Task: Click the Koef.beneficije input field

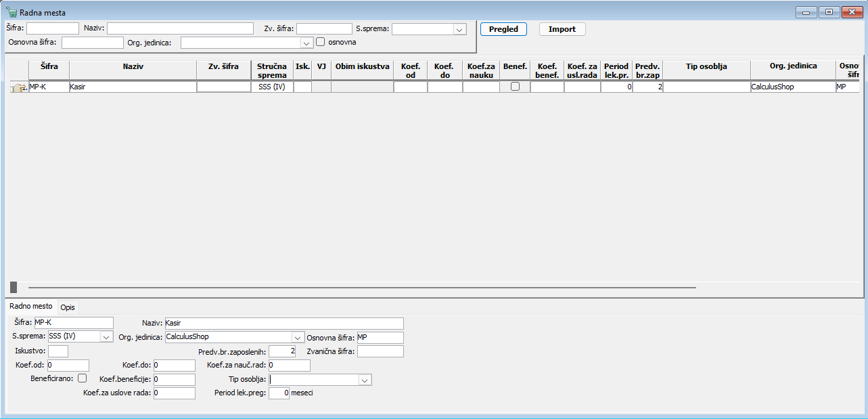Action: point(174,379)
